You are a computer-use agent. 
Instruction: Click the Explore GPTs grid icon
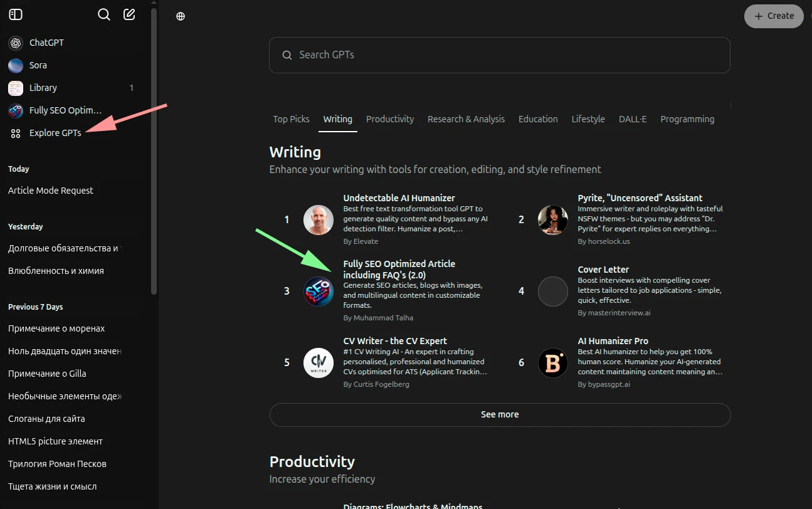[16, 133]
